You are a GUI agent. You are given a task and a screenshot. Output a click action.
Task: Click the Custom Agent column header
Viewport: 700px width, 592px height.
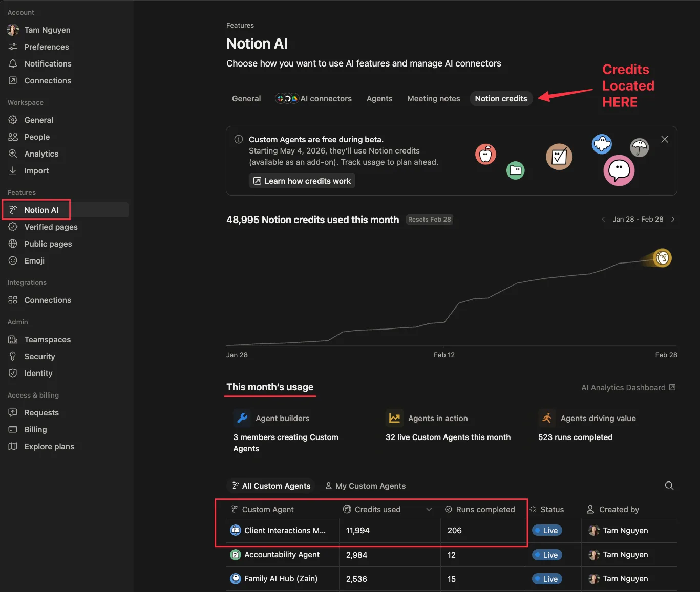[x=283, y=509]
